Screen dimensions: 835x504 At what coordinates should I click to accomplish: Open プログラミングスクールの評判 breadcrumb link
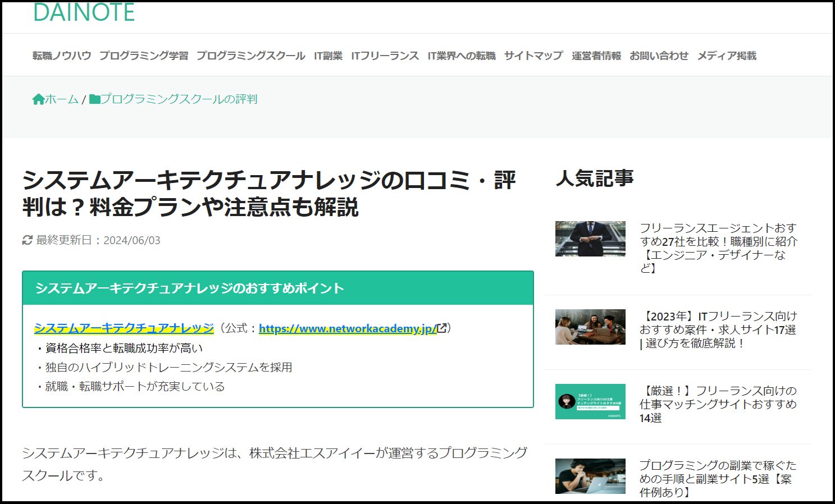coord(179,99)
